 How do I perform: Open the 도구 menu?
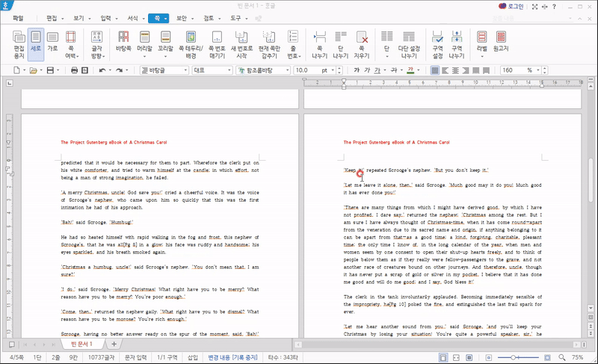(239, 18)
